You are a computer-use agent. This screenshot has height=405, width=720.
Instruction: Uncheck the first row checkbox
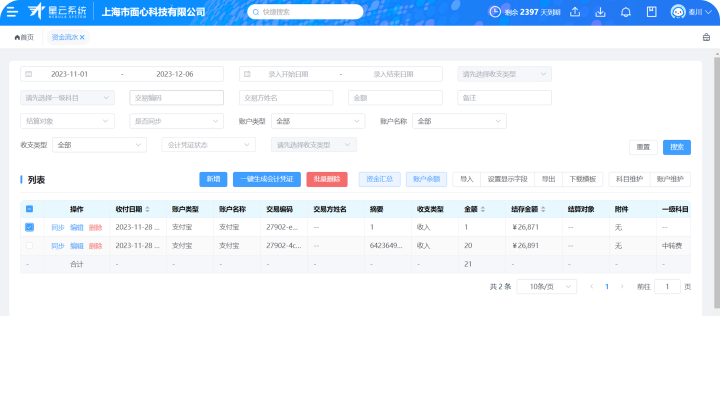click(x=29, y=227)
